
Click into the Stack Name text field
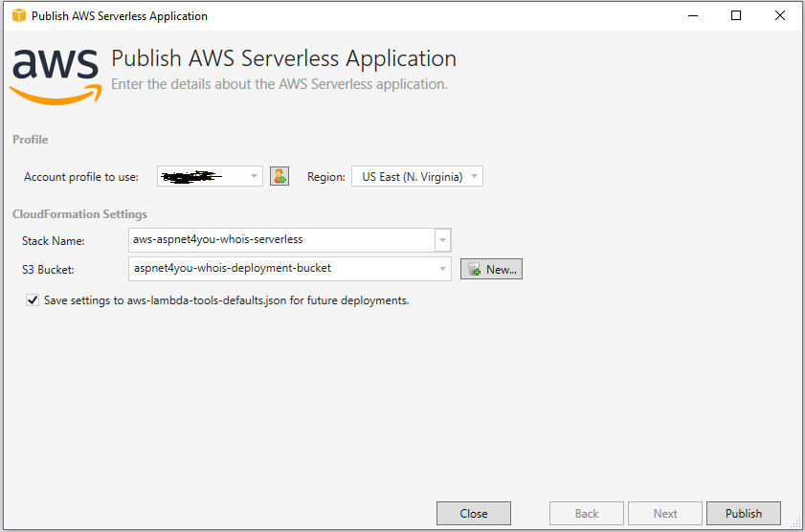[281, 240]
